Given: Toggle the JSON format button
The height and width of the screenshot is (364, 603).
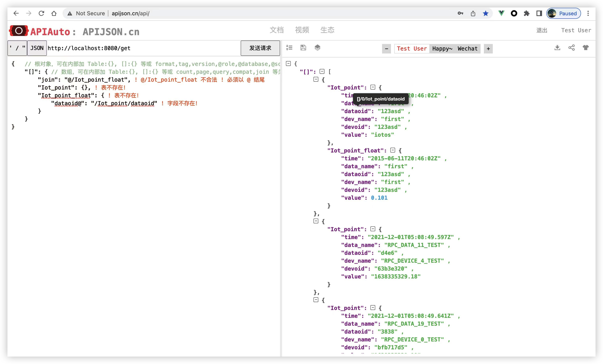Looking at the screenshot, I should 37,48.
